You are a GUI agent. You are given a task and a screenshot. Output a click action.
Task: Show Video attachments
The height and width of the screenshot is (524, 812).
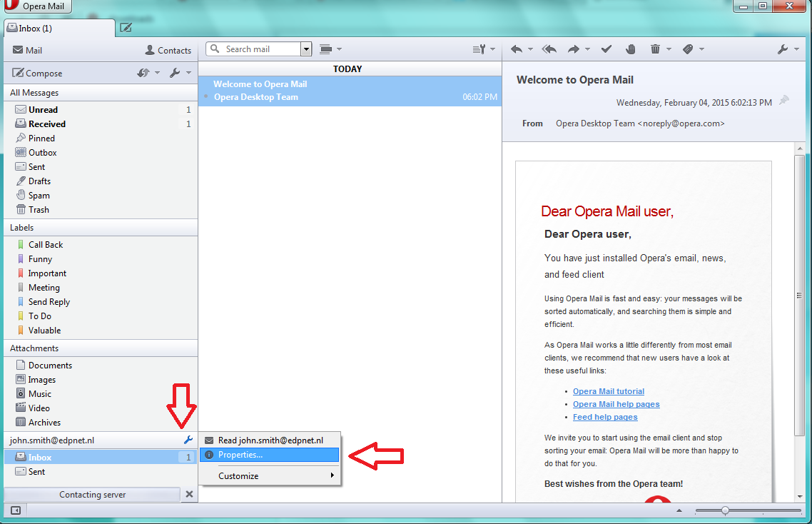click(101, 408)
